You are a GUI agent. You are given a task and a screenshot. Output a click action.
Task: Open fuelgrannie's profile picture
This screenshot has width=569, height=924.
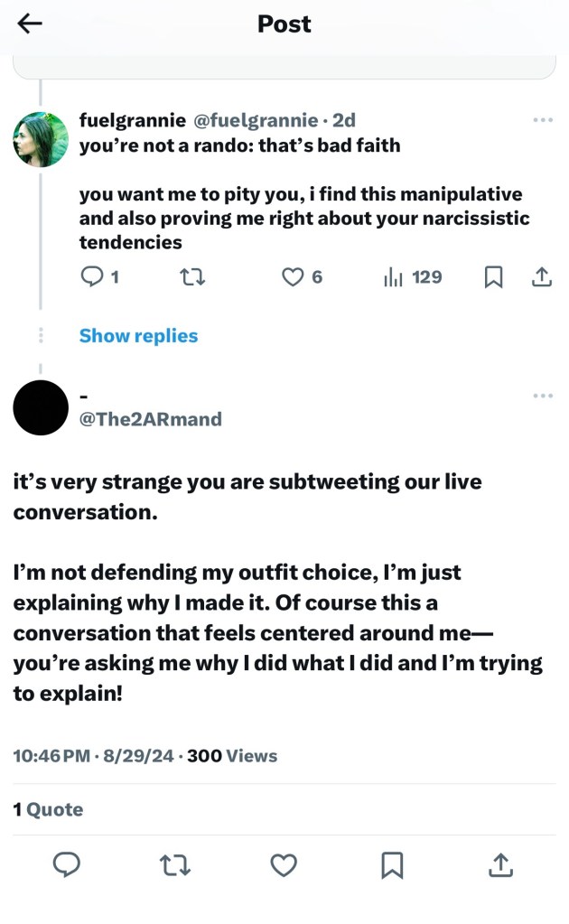41,139
